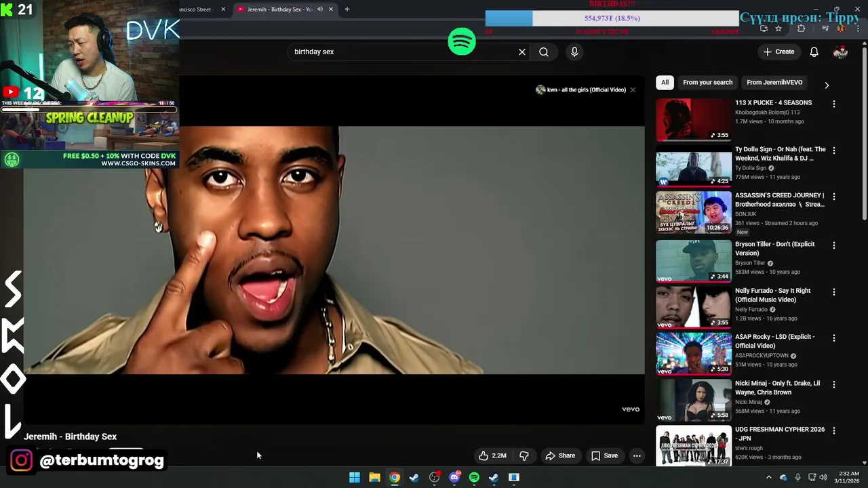The width and height of the screenshot is (868, 488).
Task: Select the From your search chip
Action: (x=707, y=83)
